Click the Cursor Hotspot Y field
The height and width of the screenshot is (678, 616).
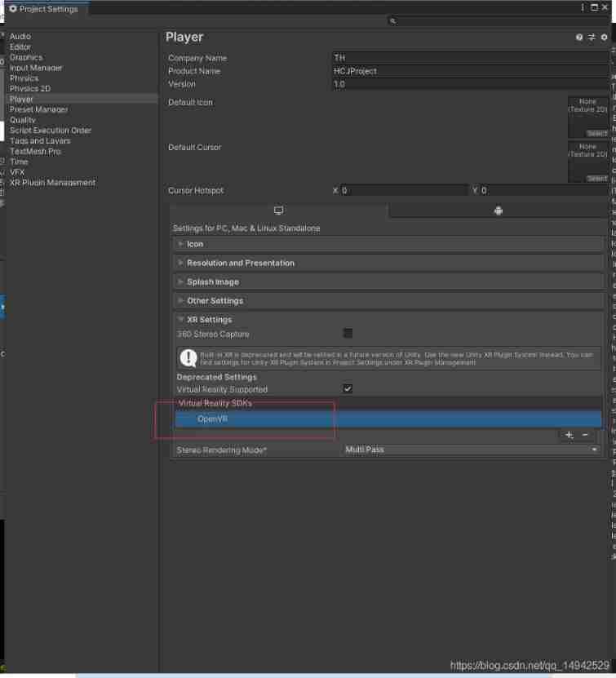pos(544,190)
